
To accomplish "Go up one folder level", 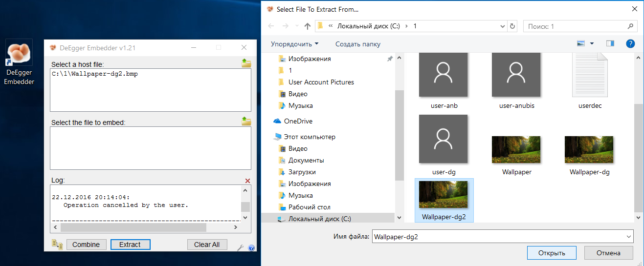I will click(307, 26).
